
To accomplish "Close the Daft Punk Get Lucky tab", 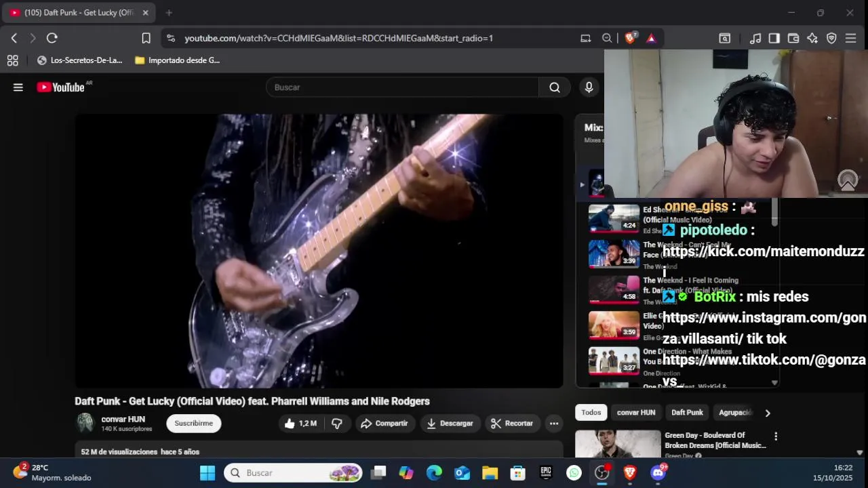I will pos(145,12).
